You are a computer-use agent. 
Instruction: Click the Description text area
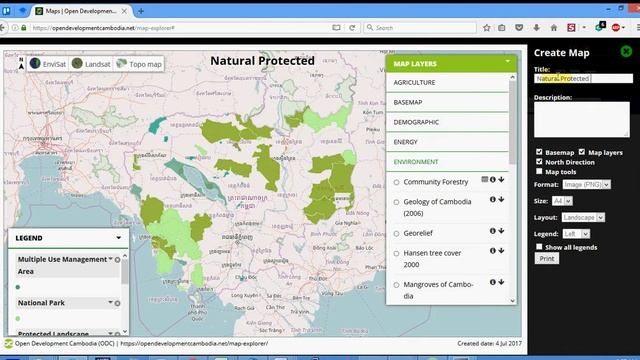click(x=582, y=119)
